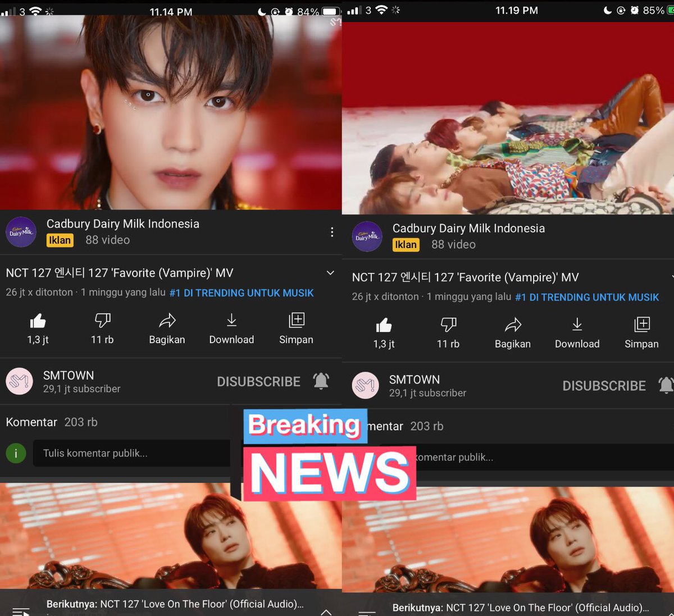The image size is (674, 616).
Task: Tap '88 video' text in left screenshot
Action: 108,240
